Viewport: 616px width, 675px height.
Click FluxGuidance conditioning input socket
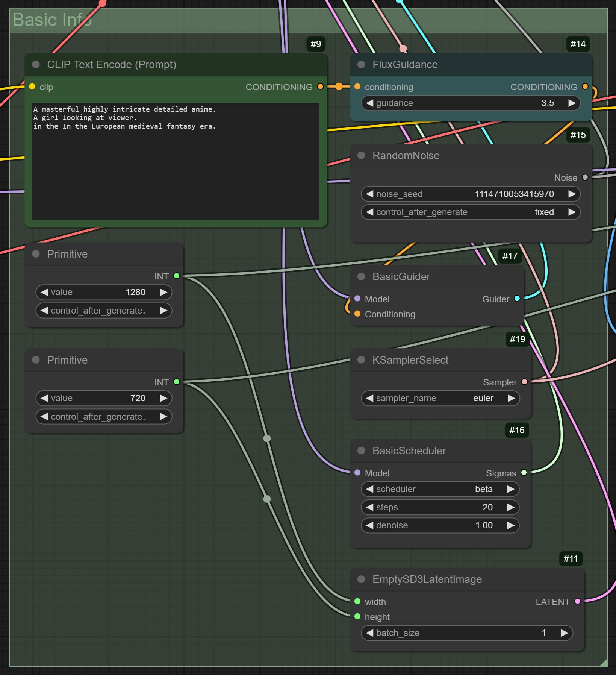[x=357, y=87]
